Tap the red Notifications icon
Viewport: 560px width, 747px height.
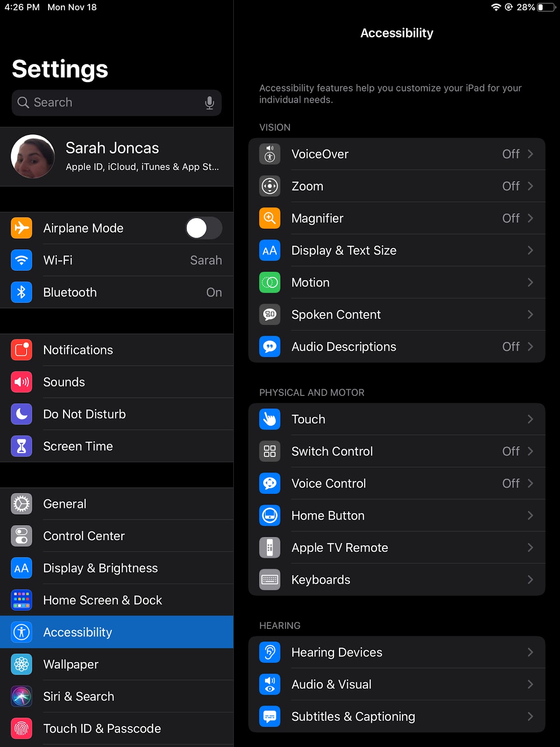21,350
